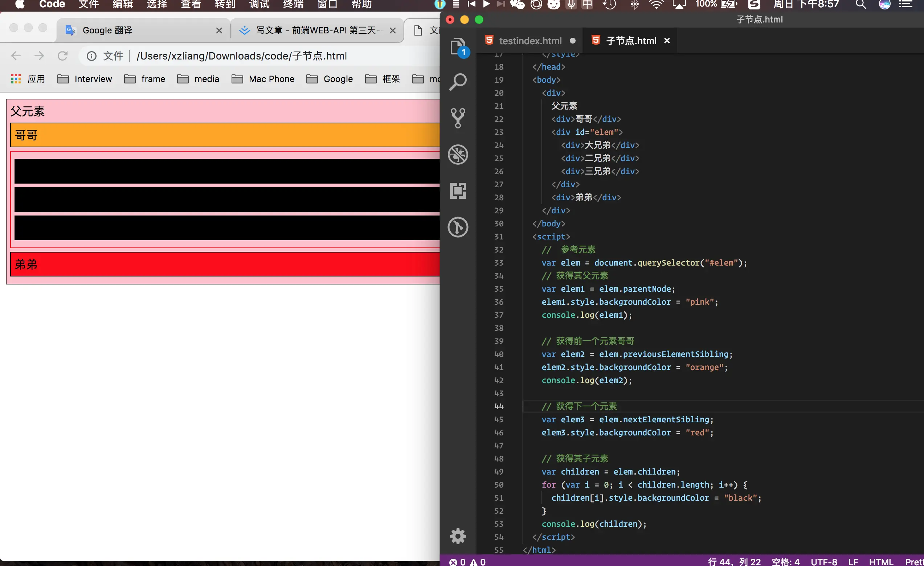This screenshot has height=566, width=924.
Task: Click the site info icon in address bar
Action: point(91,56)
